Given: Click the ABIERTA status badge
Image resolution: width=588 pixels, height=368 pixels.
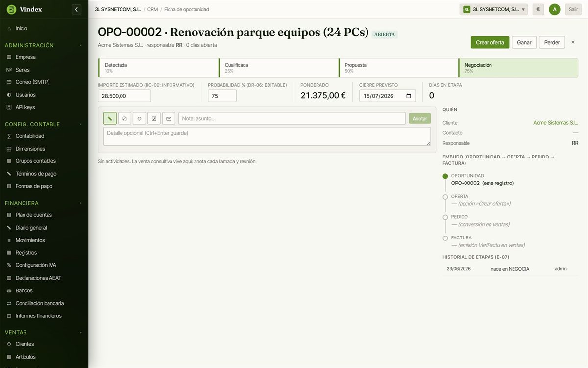Looking at the screenshot, I should point(385,35).
